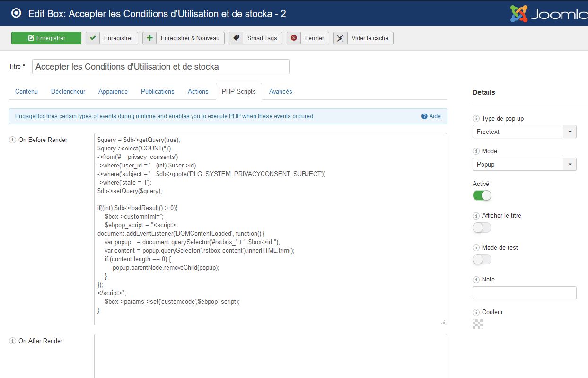
Task: Click info icon next to On After Render
Action: (x=13, y=341)
